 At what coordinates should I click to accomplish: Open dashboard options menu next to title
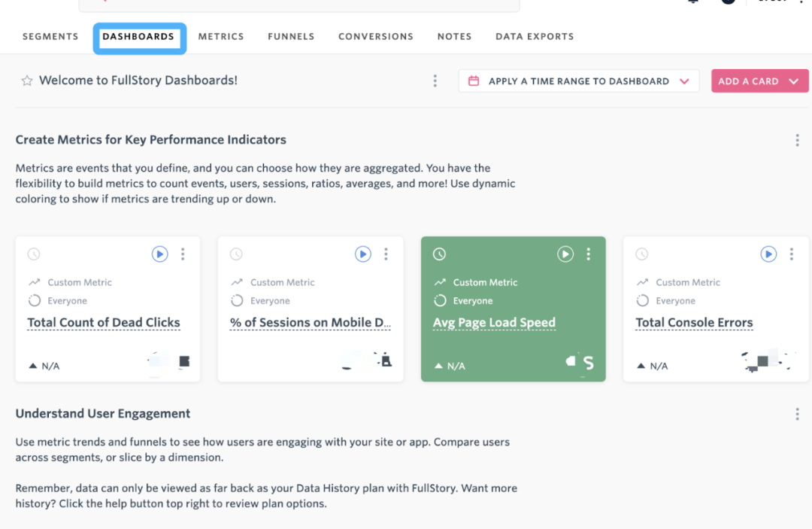click(435, 81)
